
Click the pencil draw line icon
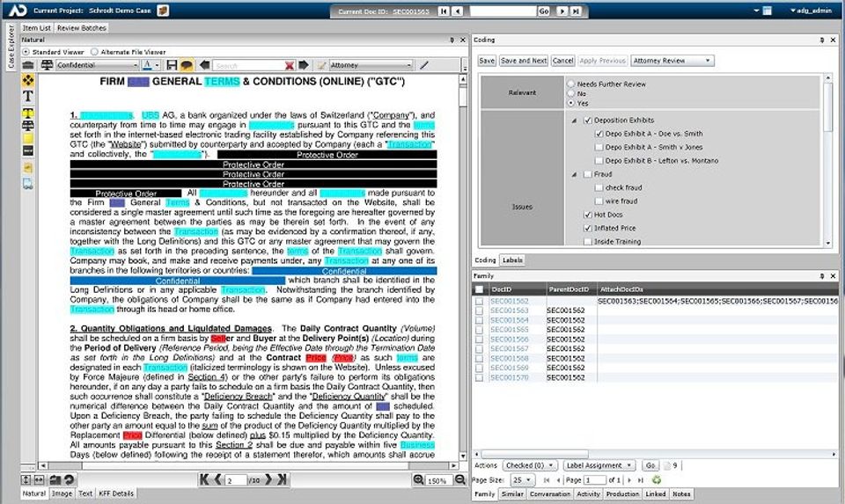point(424,65)
